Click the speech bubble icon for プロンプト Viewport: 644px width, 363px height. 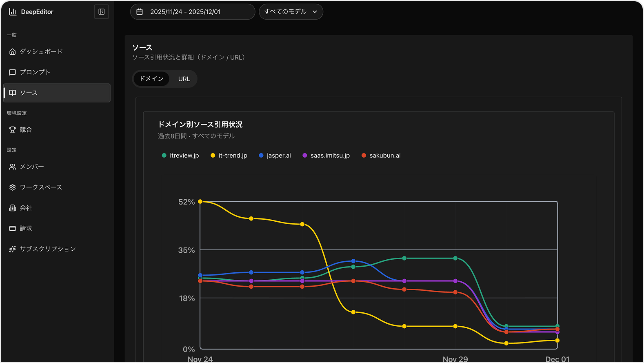coord(13,72)
